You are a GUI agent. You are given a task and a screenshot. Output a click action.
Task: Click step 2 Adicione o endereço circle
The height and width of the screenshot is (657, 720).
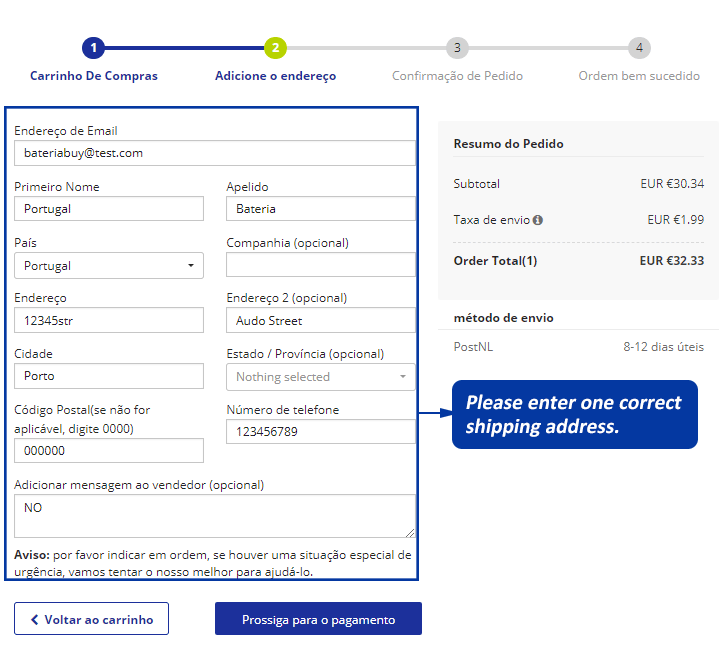(x=275, y=47)
